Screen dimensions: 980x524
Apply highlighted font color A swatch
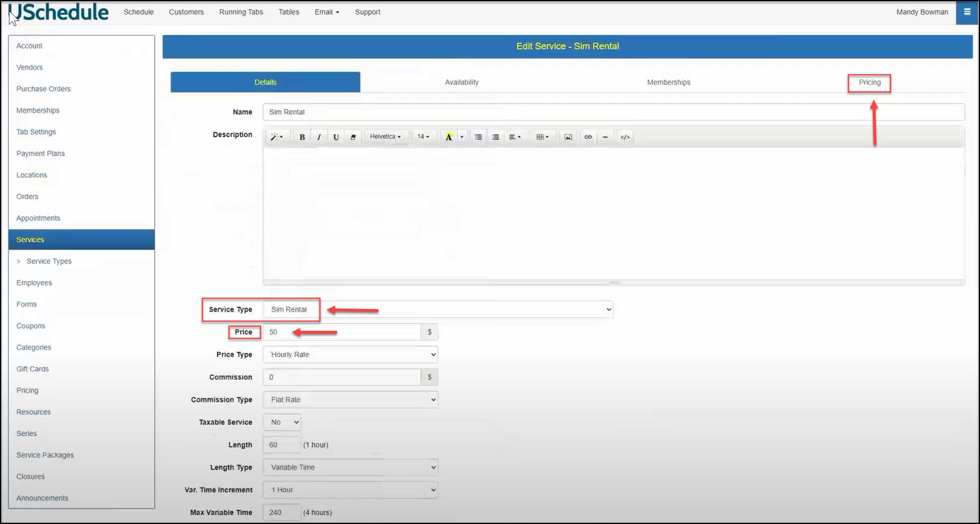(x=449, y=137)
